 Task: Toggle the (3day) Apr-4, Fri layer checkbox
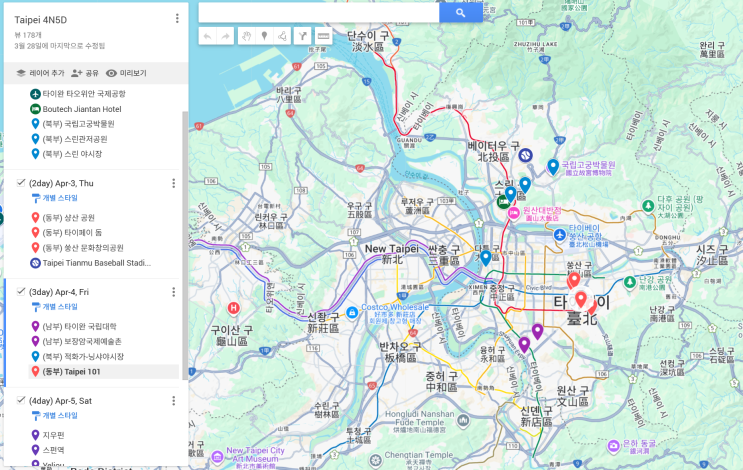pyautogui.click(x=20, y=291)
